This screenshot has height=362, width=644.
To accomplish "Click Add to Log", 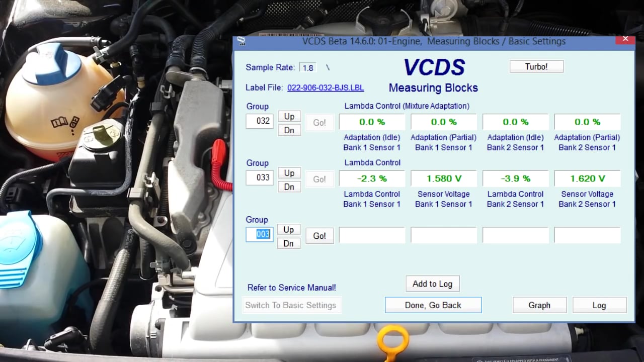I will 433,284.
